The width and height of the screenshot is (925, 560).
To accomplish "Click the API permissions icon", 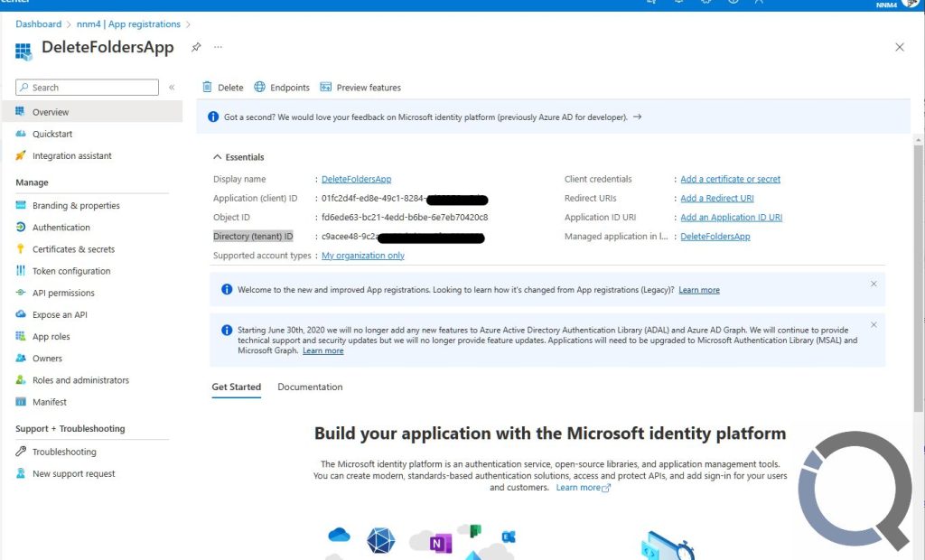I will 21,293.
